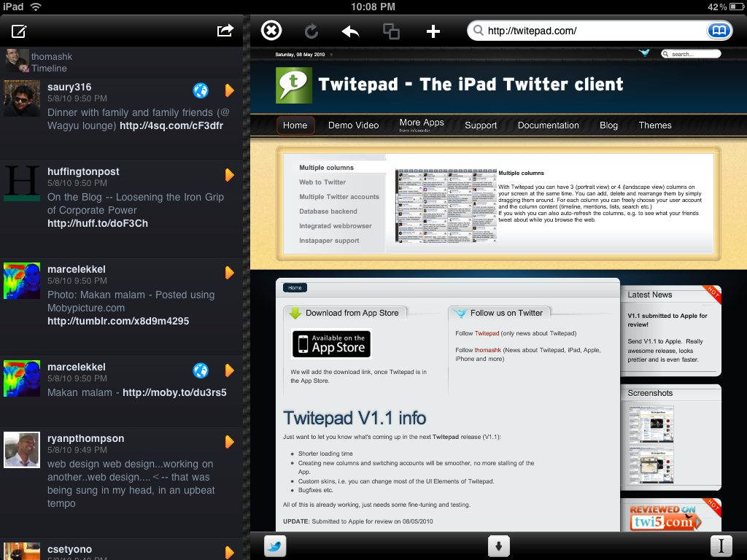Select Instapaper support feature item
The height and width of the screenshot is (560, 747).
pyautogui.click(x=329, y=241)
